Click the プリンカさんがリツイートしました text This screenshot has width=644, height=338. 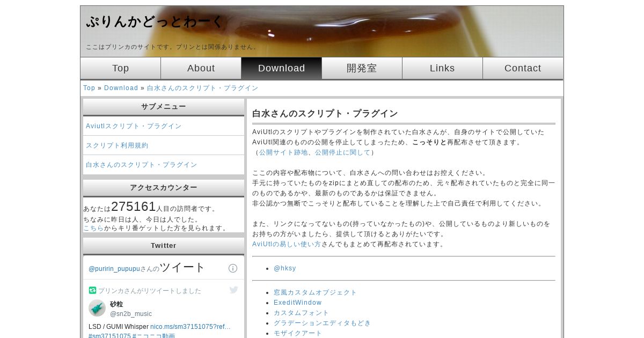(150, 291)
